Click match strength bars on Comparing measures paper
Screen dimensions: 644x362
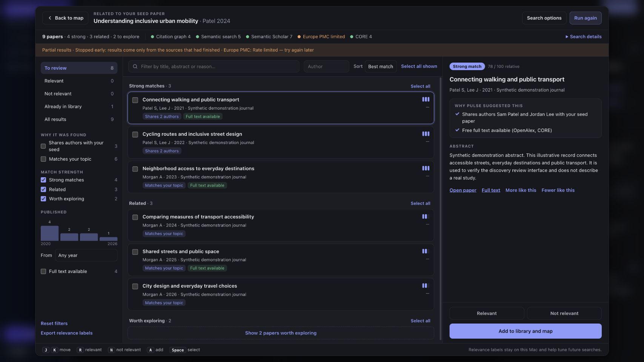(426, 217)
